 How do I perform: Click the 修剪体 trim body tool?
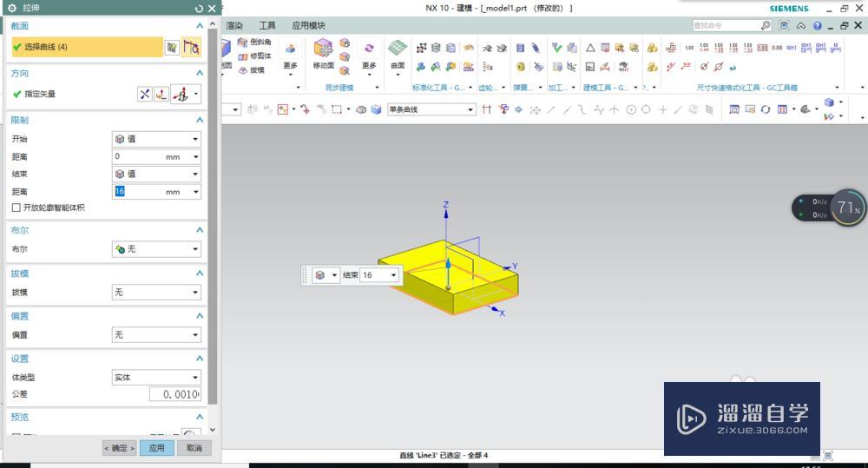click(254, 56)
